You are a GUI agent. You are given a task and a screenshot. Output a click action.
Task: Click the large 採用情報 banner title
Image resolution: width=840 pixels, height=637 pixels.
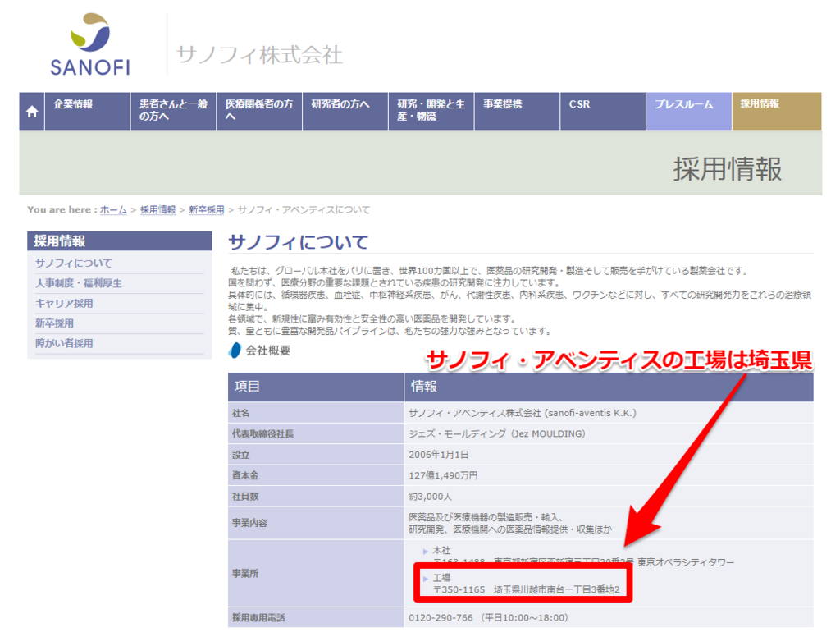(728, 169)
